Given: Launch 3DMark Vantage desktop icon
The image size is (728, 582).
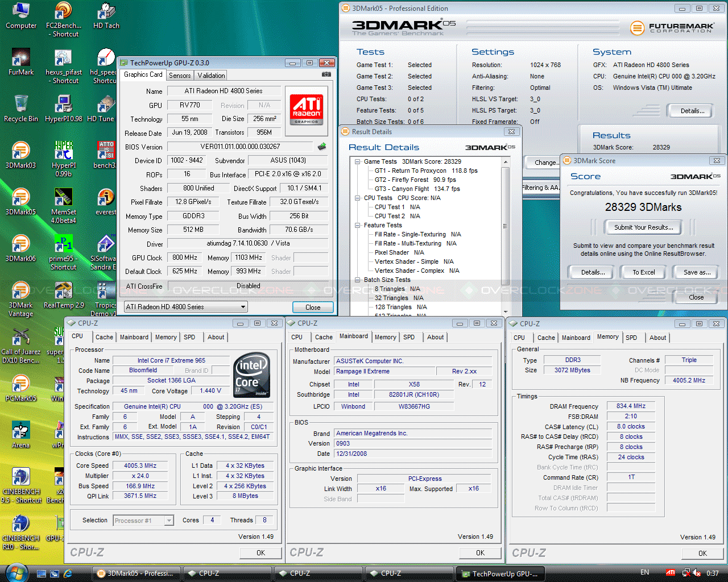Looking at the screenshot, I should click(x=21, y=300).
